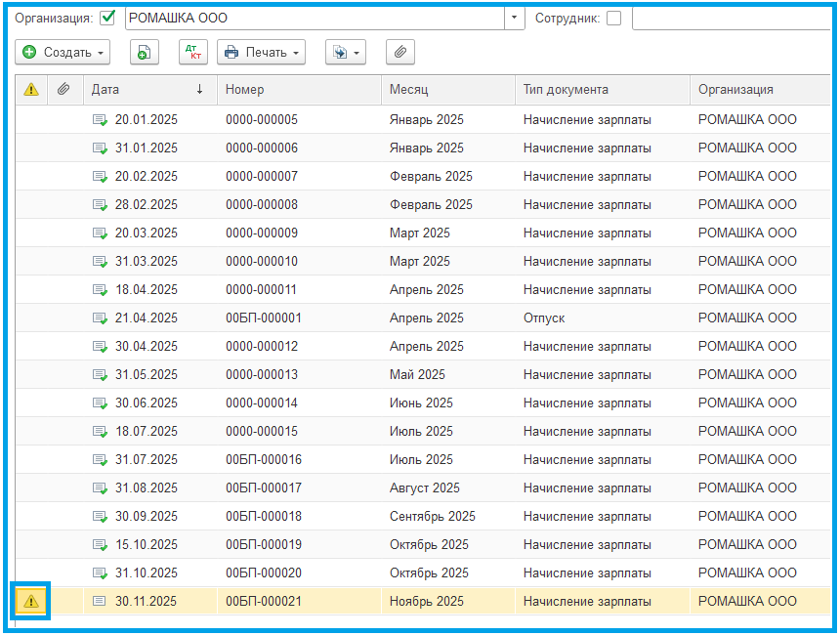The image size is (840, 636).
Task: Click the Сотрудник input field
Action: 733,19
